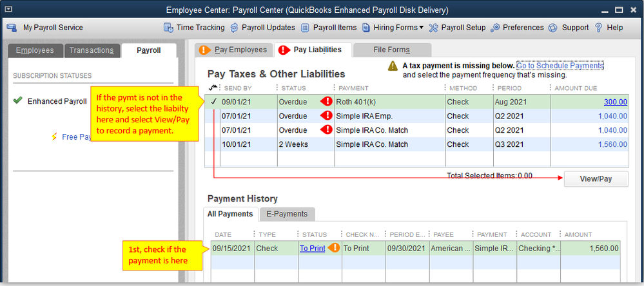Switch to the All Payments tab
Image resolution: width=644 pixels, height=286 pixels.
pos(230,214)
